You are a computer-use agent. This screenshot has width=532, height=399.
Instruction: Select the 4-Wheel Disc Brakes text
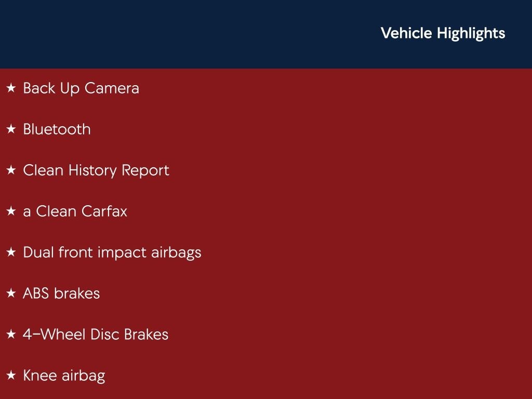pyautogui.click(x=96, y=335)
